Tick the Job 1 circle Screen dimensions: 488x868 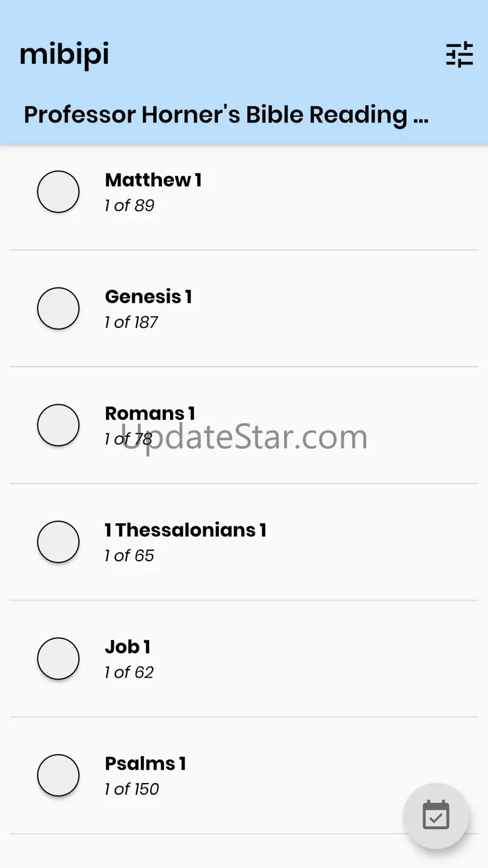58,658
